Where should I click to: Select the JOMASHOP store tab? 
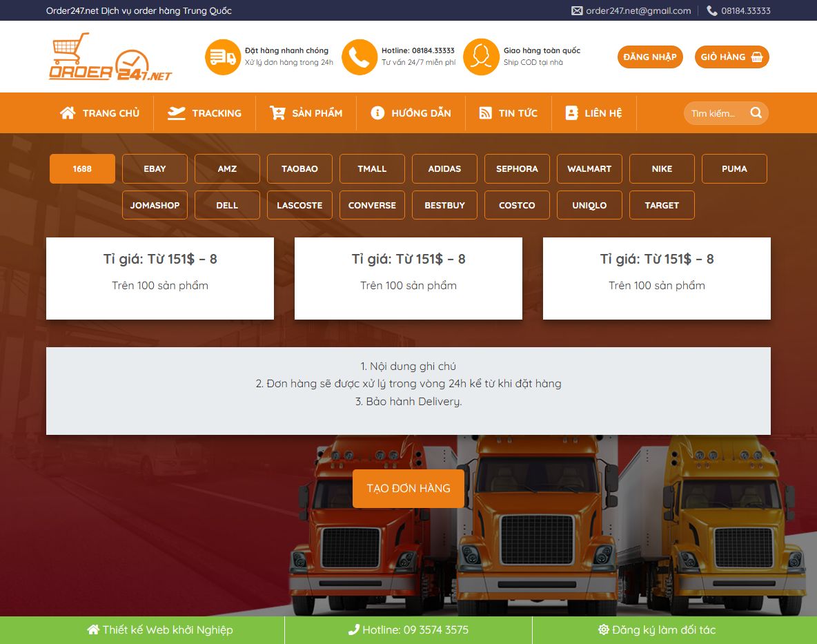pyautogui.click(x=155, y=205)
